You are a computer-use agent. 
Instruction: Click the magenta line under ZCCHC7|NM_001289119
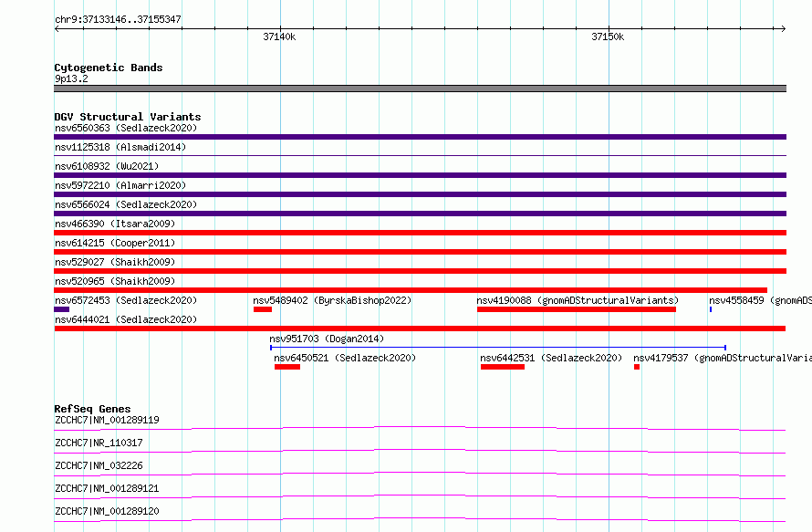pos(420,428)
